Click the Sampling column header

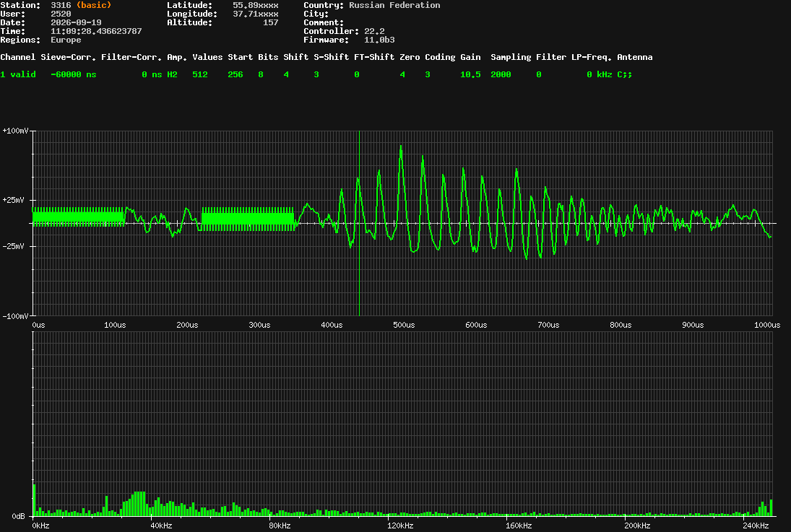pos(511,57)
